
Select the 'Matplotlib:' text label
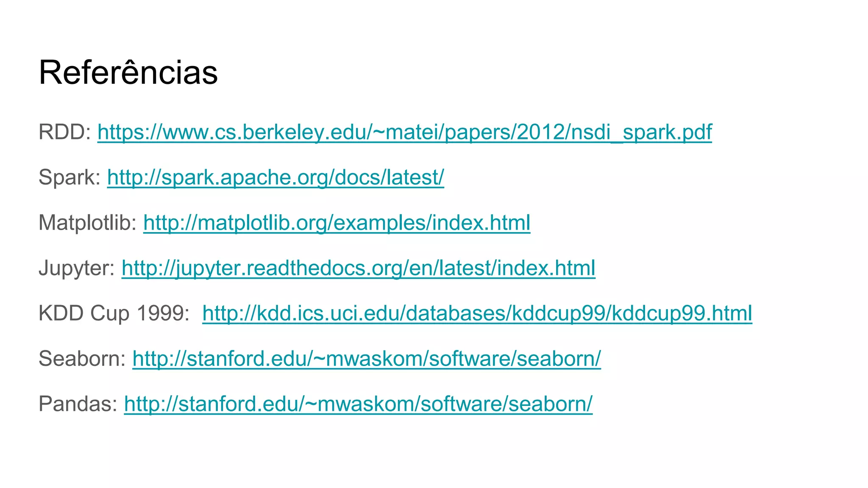click(x=87, y=223)
